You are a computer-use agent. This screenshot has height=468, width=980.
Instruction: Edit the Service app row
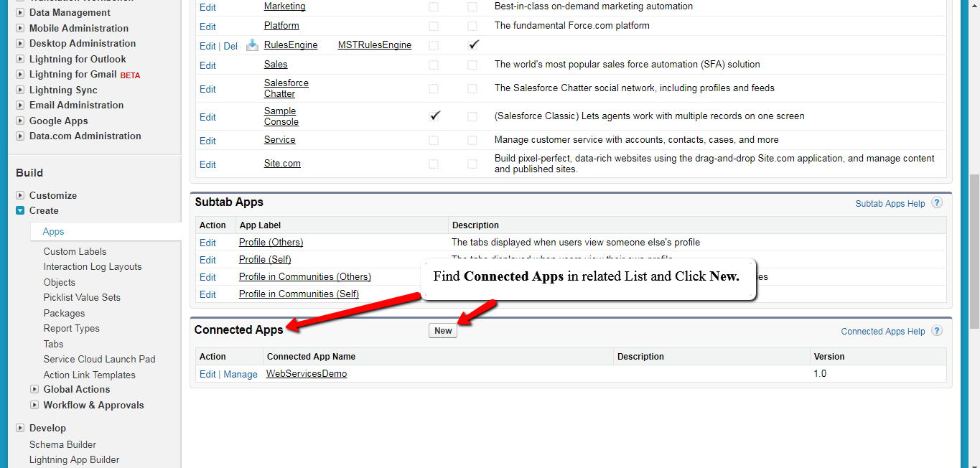click(x=207, y=141)
